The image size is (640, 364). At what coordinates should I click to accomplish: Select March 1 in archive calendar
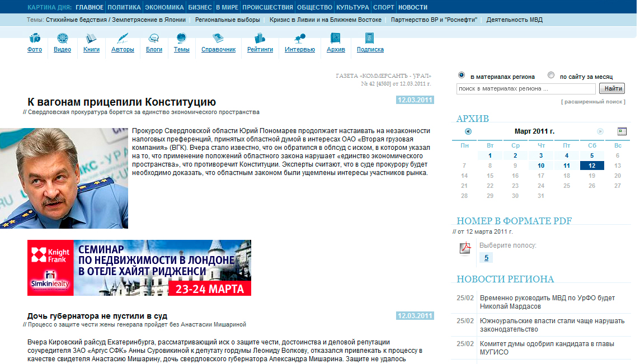pyautogui.click(x=490, y=155)
